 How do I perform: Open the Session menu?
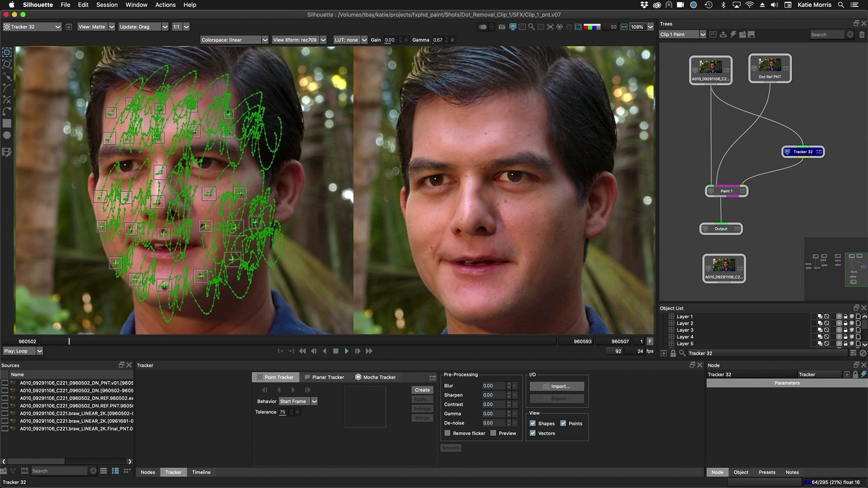point(107,5)
